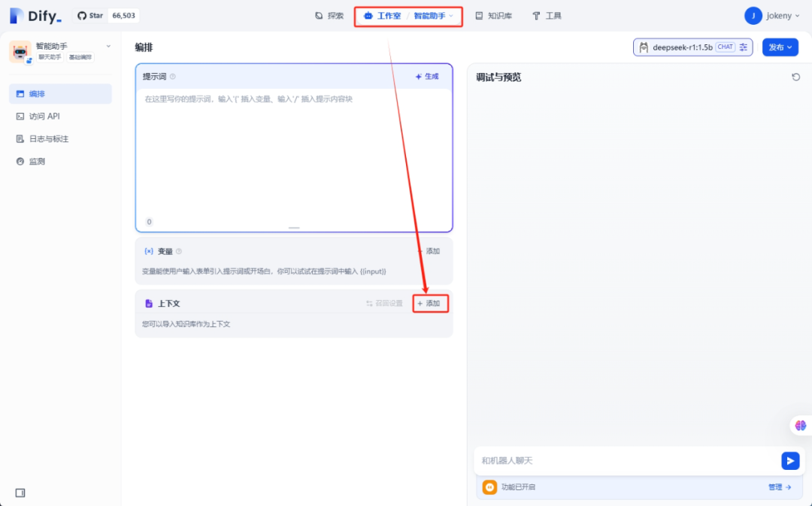This screenshot has width=812, height=506.
Task: Open the 工作室 tab
Action: tap(382, 16)
